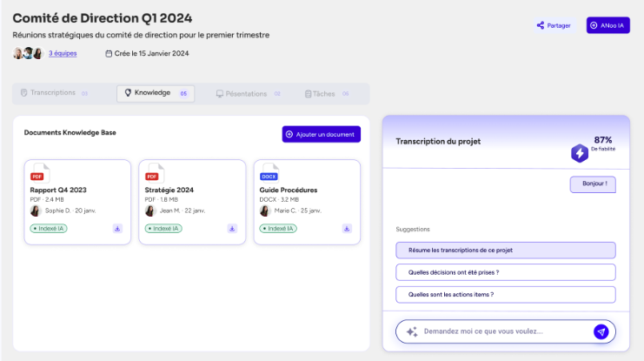The image size is (644, 361).
Task: Click Ajouter un document button
Action: [x=322, y=135]
